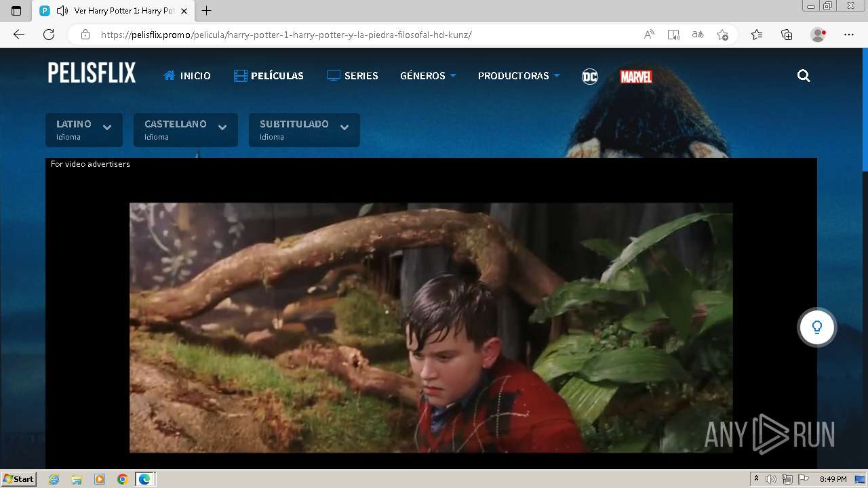Open the PELÍCULAS section
The image size is (868, 488).
(x=269, y=76)
